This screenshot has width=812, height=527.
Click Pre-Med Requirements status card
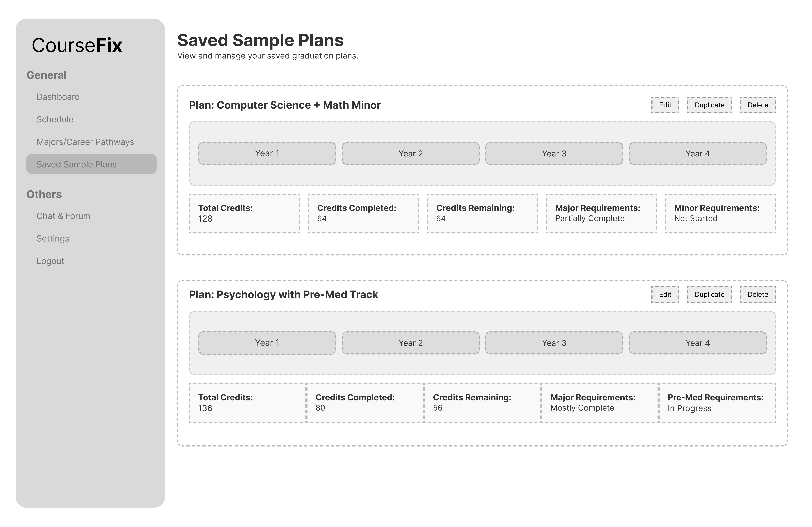717,403
